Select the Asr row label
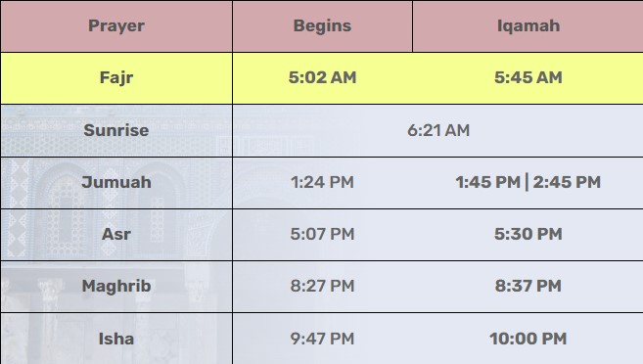 tap(116, 234)
